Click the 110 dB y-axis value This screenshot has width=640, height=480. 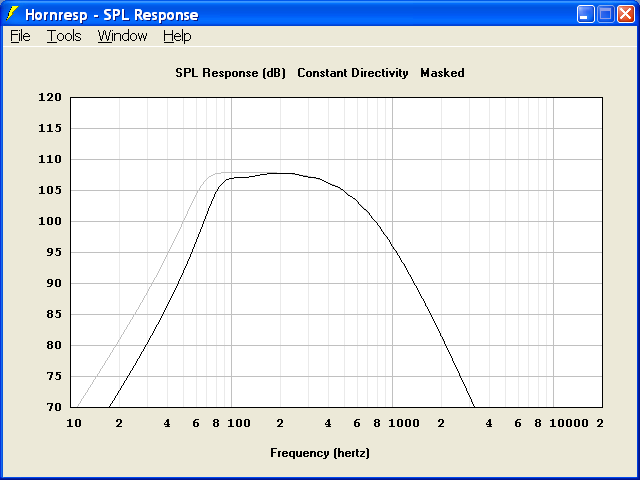pos(50,159)
